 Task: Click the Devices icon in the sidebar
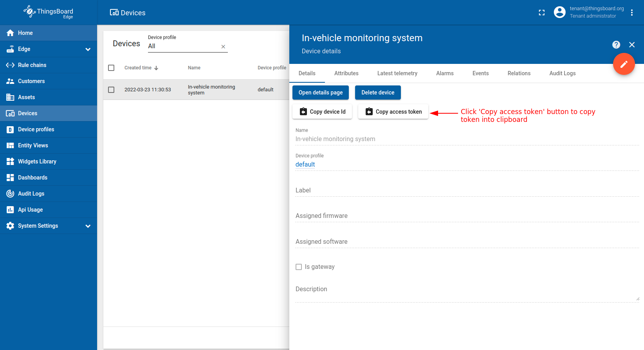click(x=10, y=113)
